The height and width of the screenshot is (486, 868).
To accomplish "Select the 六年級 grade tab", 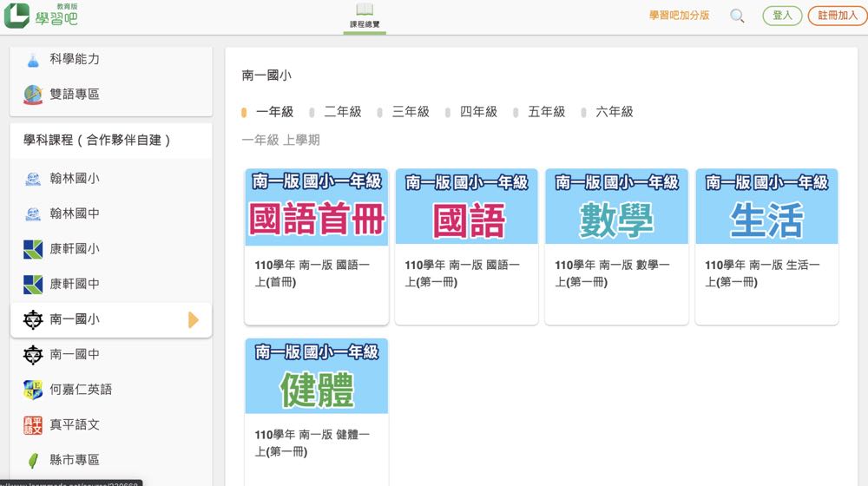I will [608, 112].
